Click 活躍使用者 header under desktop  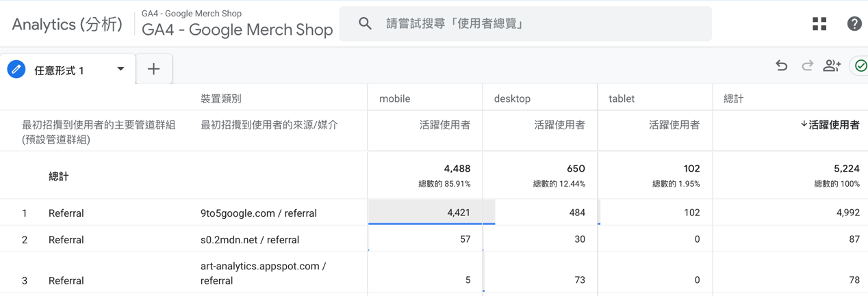(x=560, y=125)
